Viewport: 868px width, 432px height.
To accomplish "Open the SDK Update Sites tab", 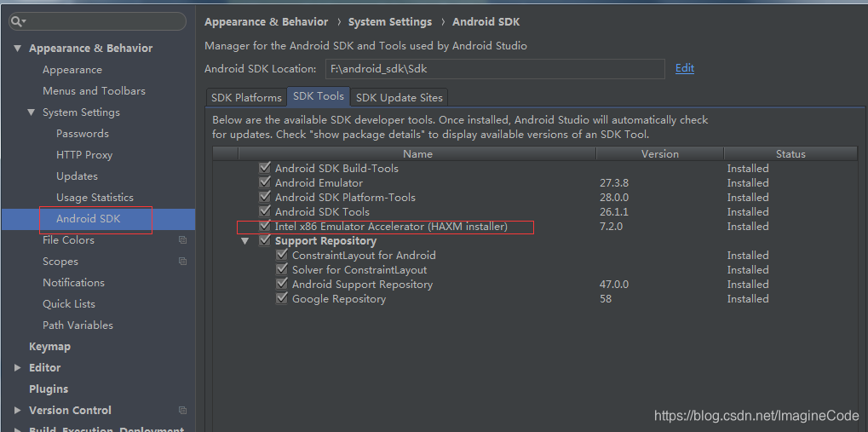I will click(400, 97).
